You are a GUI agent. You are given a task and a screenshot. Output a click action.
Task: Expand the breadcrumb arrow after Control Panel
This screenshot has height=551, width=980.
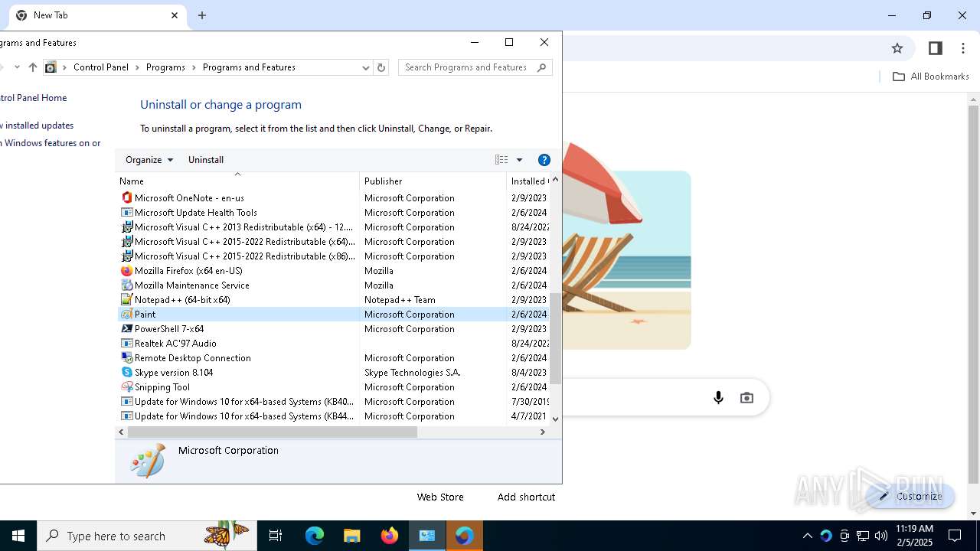pyautogui.click(x=137, y=67)
